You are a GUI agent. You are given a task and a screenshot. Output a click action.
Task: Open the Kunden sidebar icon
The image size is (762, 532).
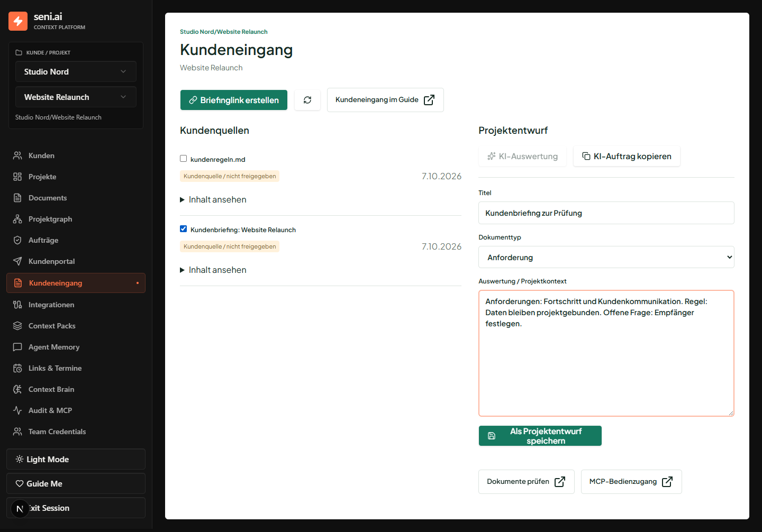click(x=17, y=155)
